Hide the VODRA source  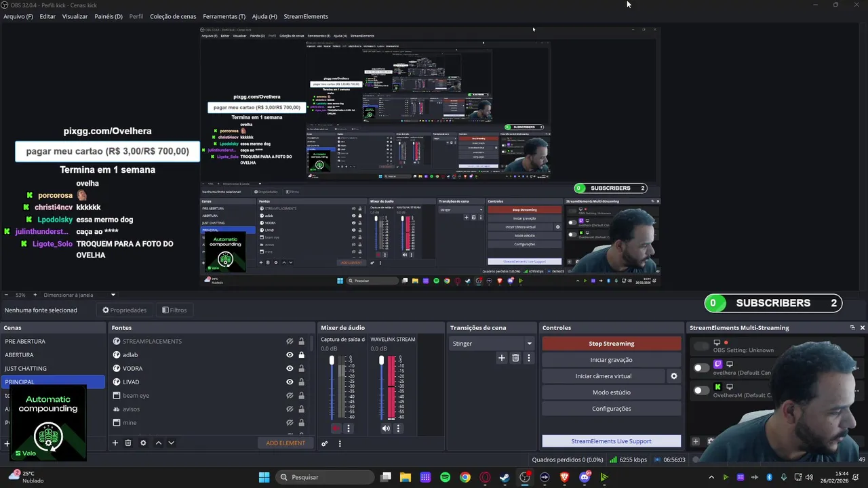pyautogui.click(x=290, y=368)
